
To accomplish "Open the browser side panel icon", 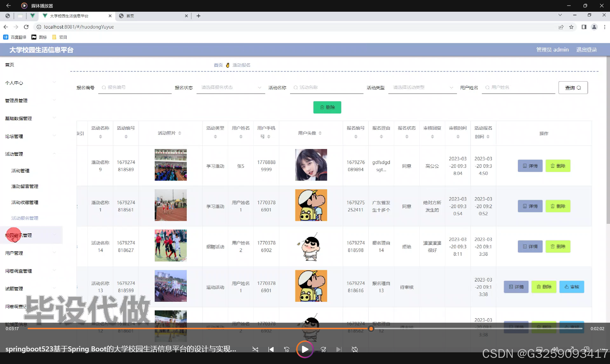I will coord(584,27).
